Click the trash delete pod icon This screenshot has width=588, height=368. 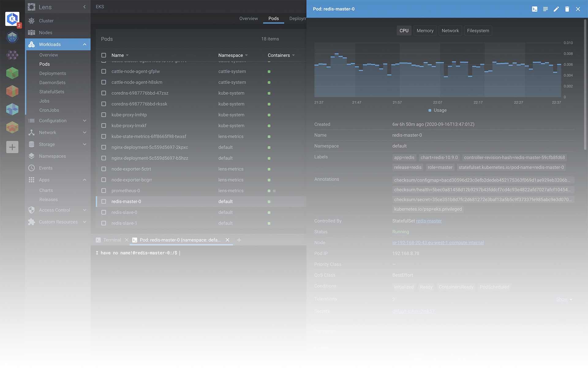point(567,9)
